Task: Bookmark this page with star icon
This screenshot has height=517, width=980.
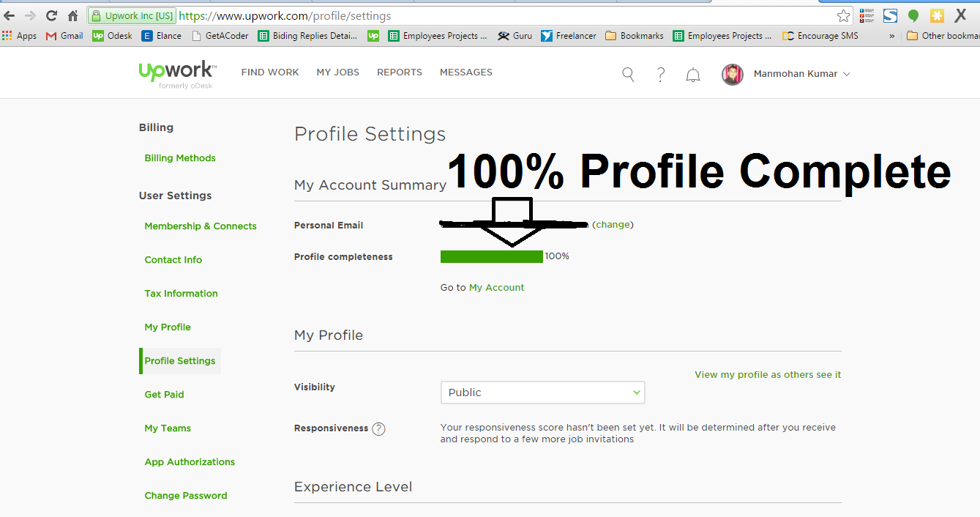Action: coord(844,15)
